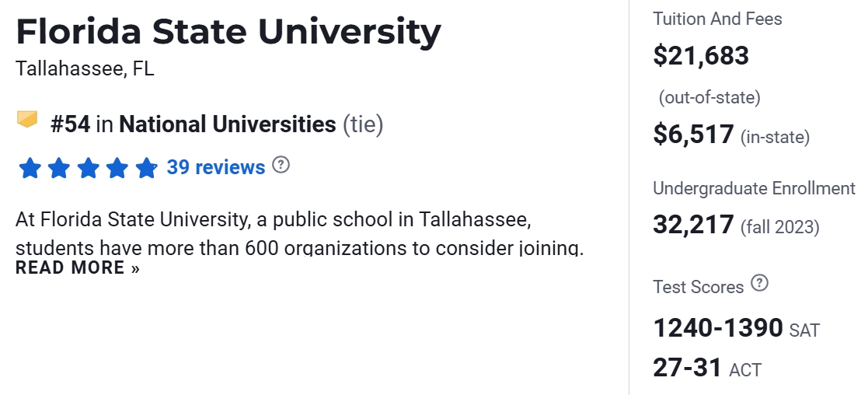Click the third review star
868x395 pixels.
click(88, 168)
